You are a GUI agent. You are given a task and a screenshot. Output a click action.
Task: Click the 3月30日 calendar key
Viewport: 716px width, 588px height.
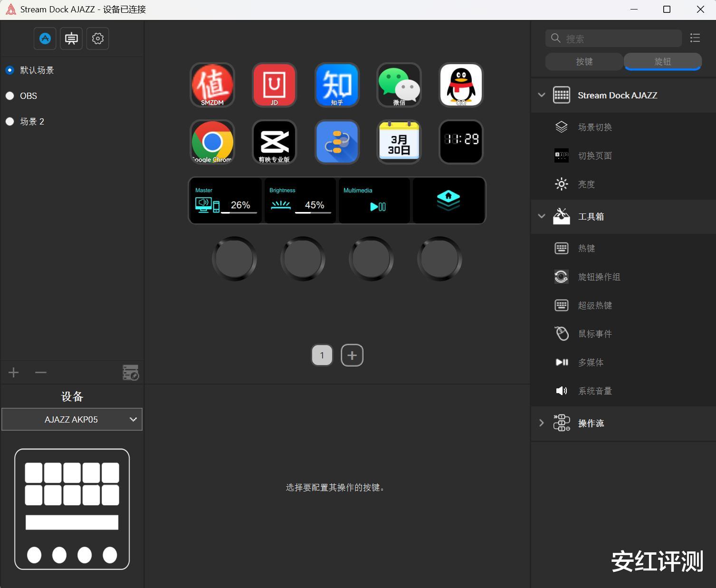[399, 142]
